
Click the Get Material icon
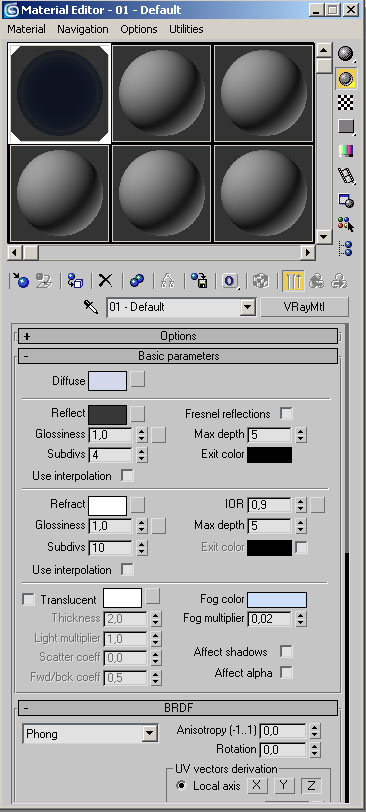(20, 281)
